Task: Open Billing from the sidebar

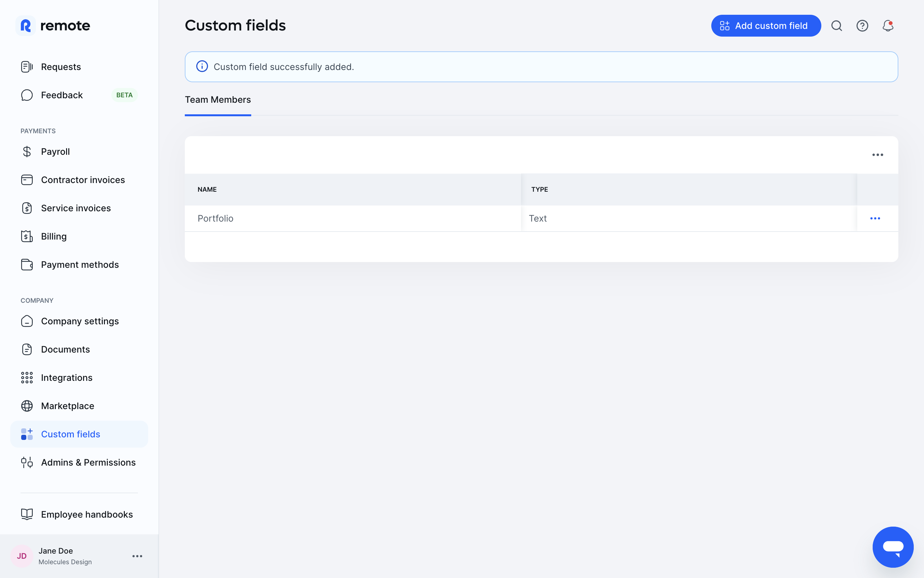Action: click(x=79, y=237)
